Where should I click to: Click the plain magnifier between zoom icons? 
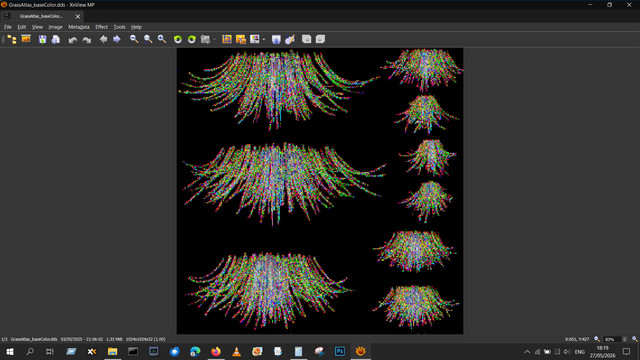coord(148,39)
